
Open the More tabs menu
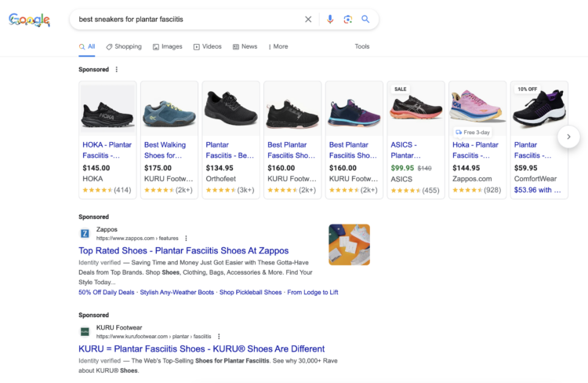[x=278, y=46]
